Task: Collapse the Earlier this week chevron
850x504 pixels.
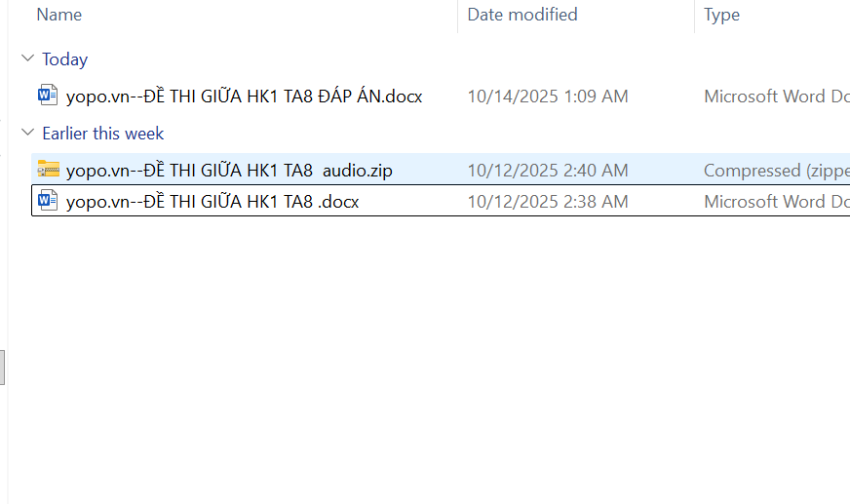Action: coord(26,134)
